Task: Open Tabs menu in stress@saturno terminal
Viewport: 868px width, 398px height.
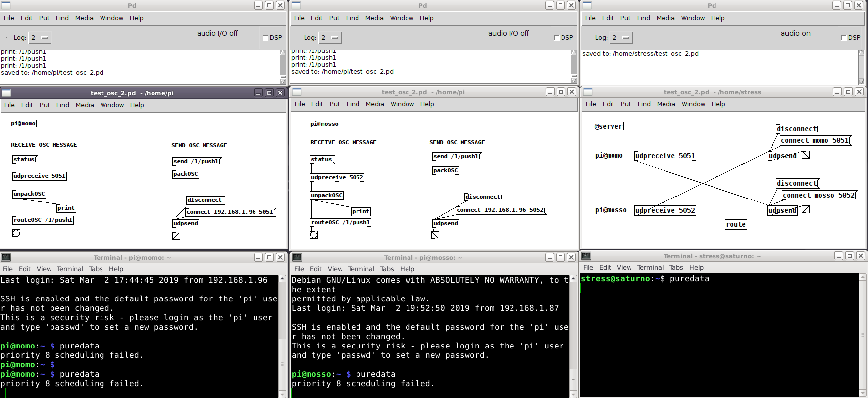Action: 676,267
